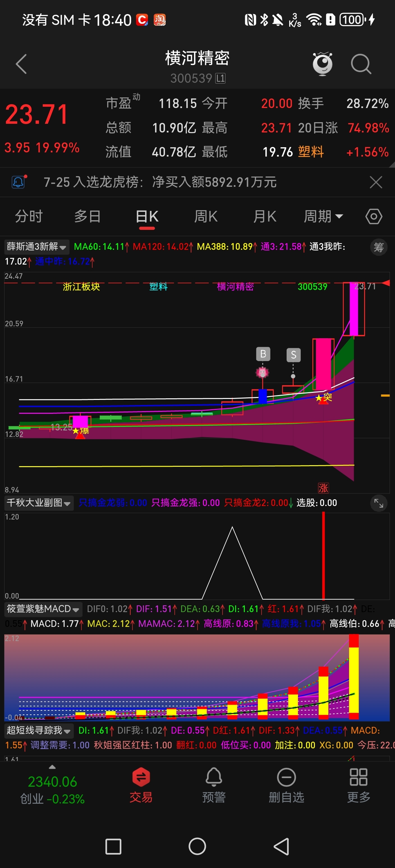This screenshot has height=868, width=395.
Task: Tap the S sell marker on chart
Action: point(294,355)
